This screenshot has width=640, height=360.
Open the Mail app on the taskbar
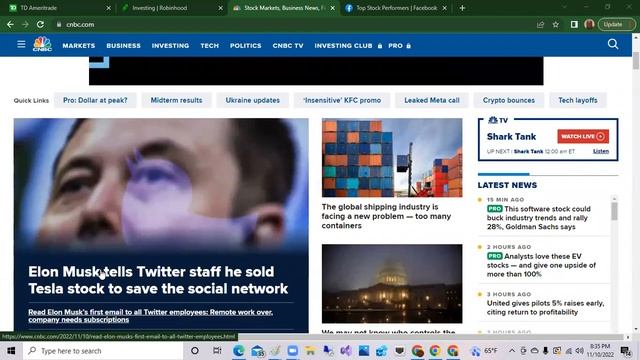pyautogui.click(x=257, y=351)
